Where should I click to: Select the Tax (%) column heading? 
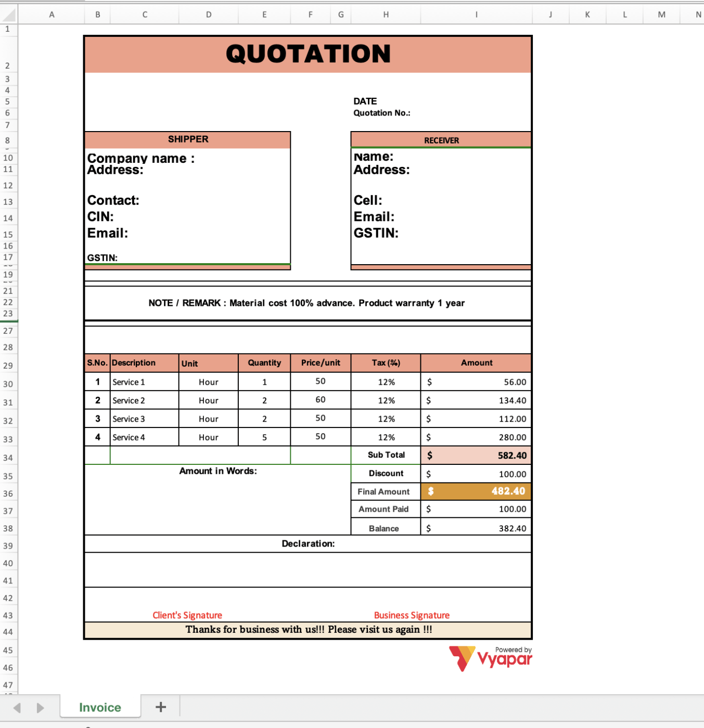click(386, 363)
